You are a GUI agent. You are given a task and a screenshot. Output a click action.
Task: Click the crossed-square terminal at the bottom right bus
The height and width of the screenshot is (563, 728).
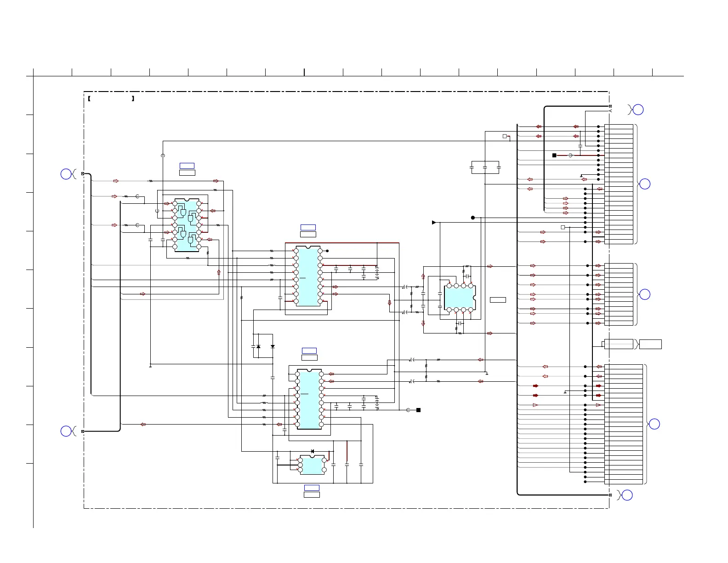coord(610,495)
